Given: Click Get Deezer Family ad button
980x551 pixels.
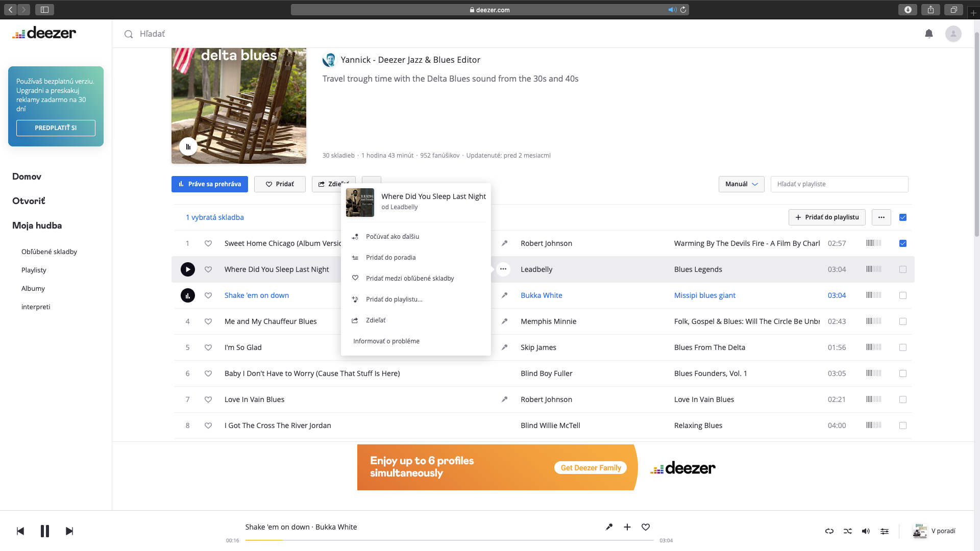Looking at the screenshot, I should pyautogui.click(x=591, y=468).
